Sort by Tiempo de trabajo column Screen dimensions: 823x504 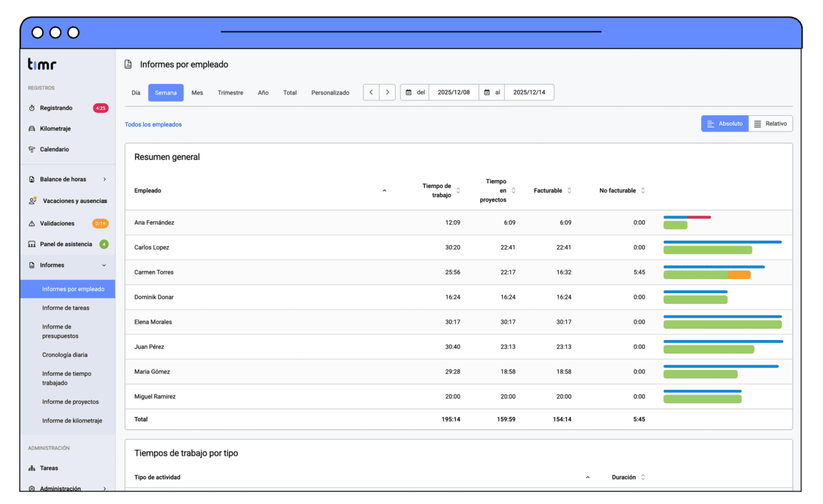[458, 190]
